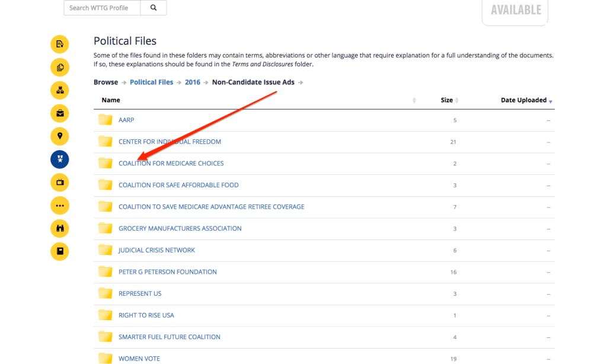Sort the list by Name column
Image resolution: width=607 pixels, height=364 pixels.
tap(111, 100)
